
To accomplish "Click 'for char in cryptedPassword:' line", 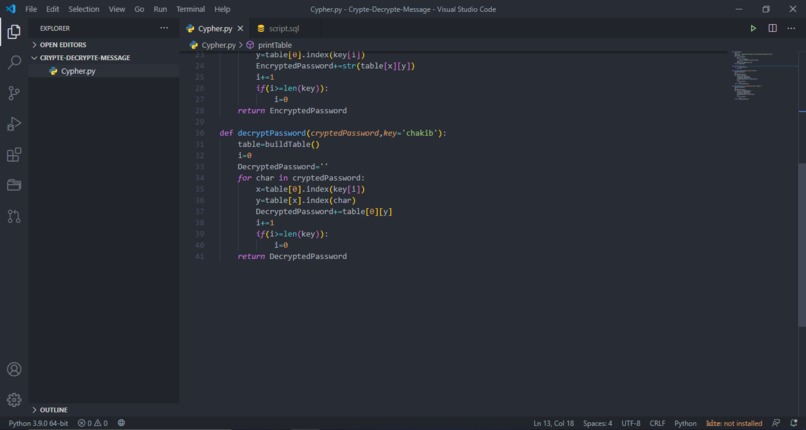I will [x=301, y=178].
